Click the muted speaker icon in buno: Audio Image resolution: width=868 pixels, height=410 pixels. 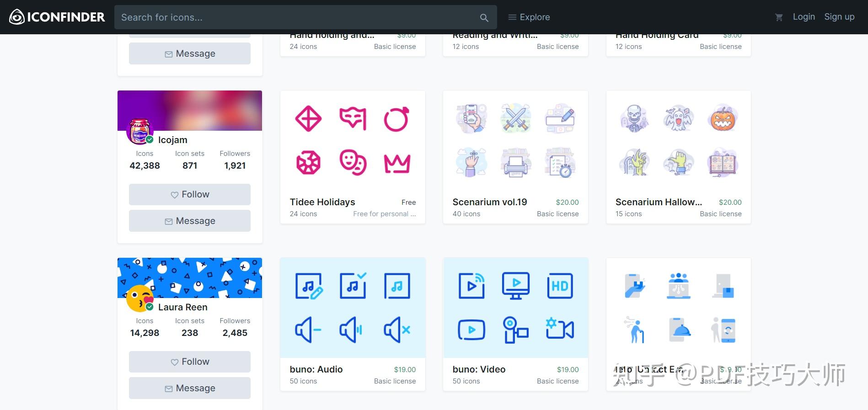pos(397,330)
